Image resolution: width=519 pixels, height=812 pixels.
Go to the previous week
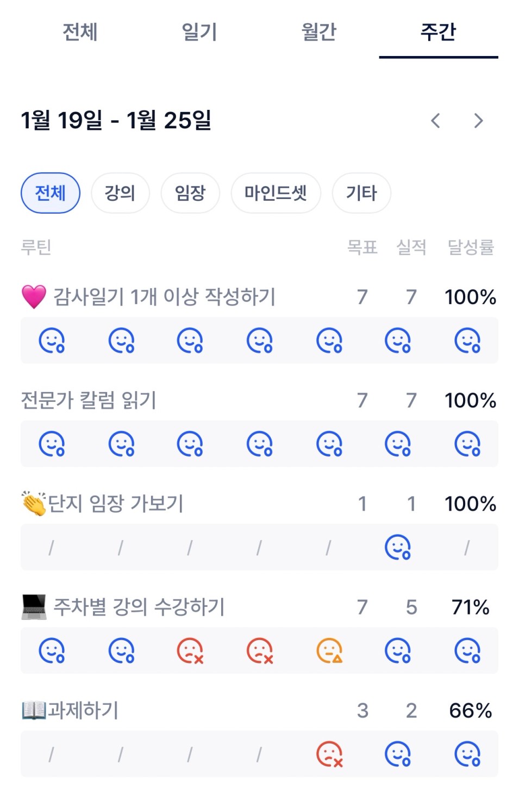pos(435,121)
